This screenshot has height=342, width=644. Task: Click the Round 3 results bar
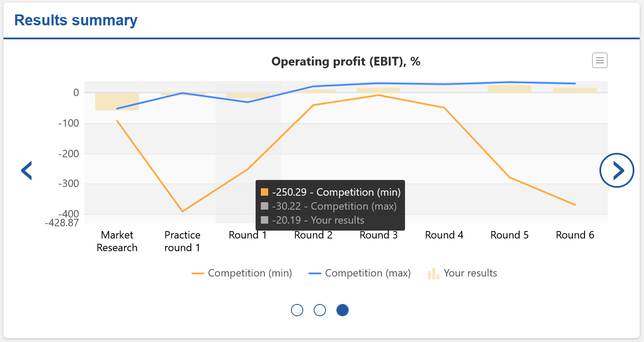point(378,90)
